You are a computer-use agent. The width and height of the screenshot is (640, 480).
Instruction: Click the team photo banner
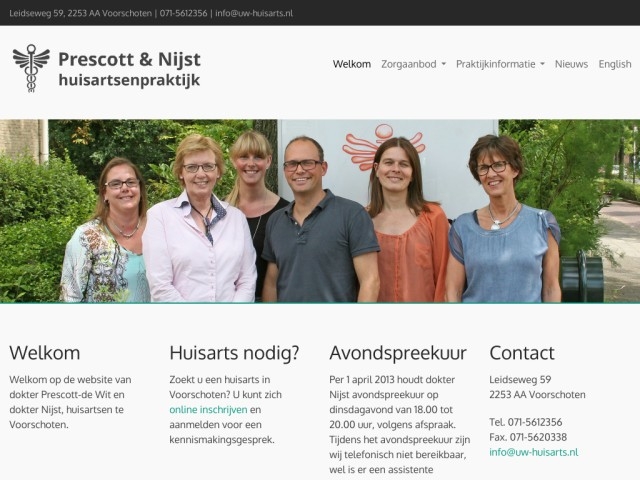320,211
